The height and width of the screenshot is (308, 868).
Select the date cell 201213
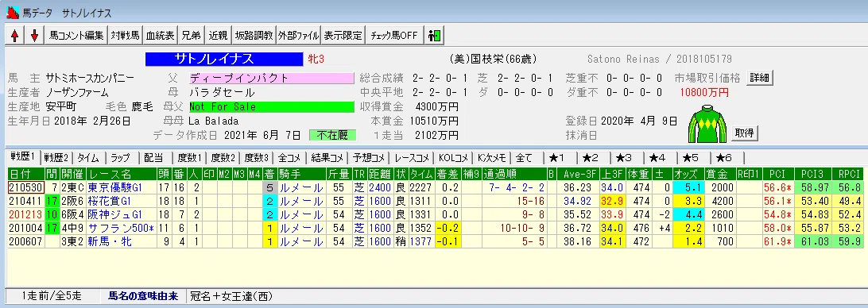coord(25,214)
